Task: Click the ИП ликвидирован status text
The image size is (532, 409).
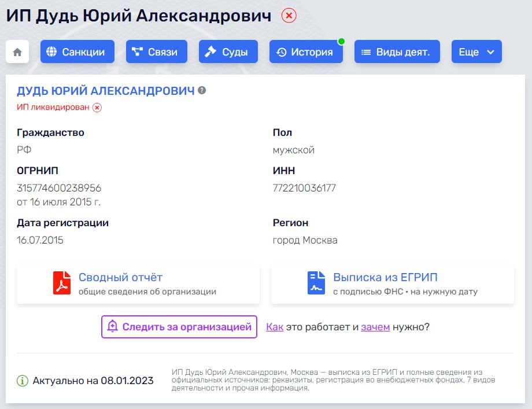Action: pos(53,107)
